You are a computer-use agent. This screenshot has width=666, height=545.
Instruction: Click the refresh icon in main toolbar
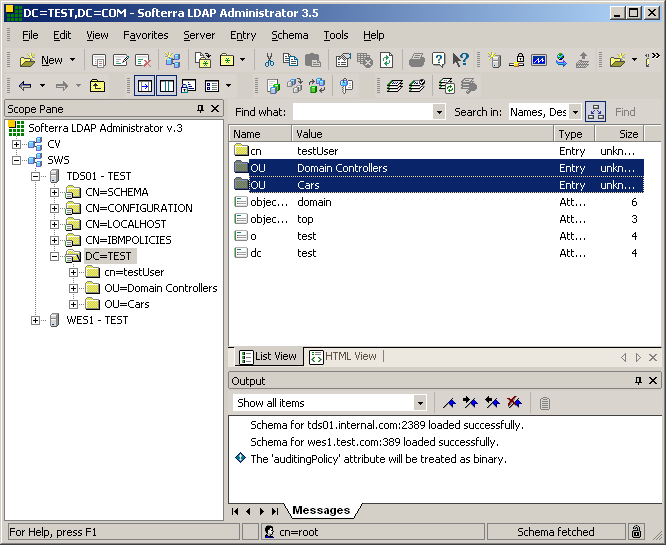point(386,60)
